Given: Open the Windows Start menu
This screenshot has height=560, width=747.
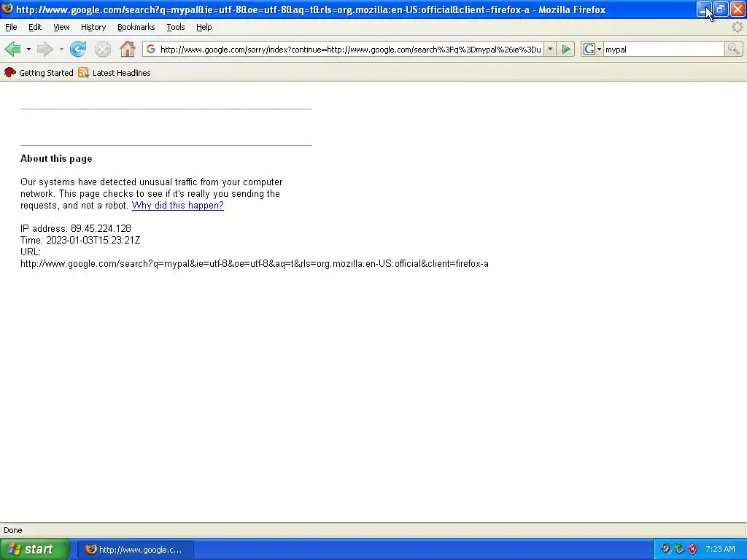Looking at the screenshot, I should [x=35, y=550].
